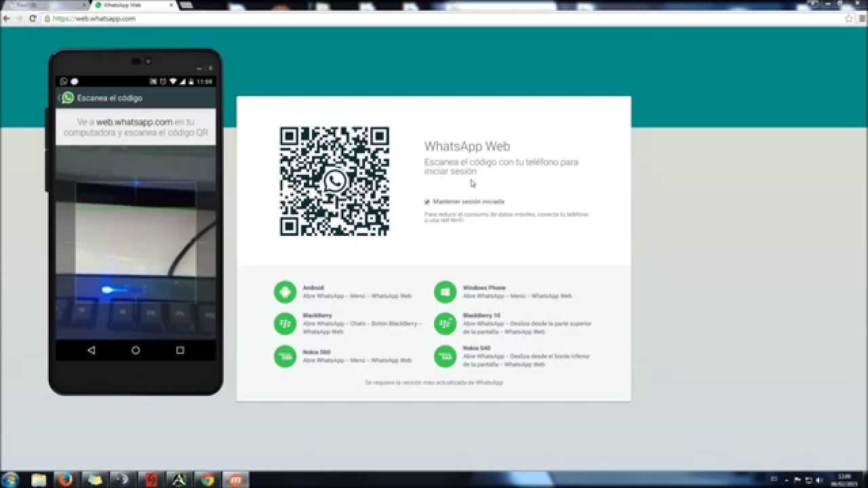Click the phone's web.whatsapp.com instruction text

[134, 122]
